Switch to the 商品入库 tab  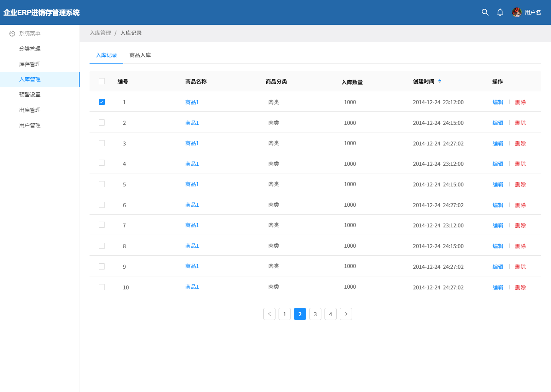(x=140, y=55)
